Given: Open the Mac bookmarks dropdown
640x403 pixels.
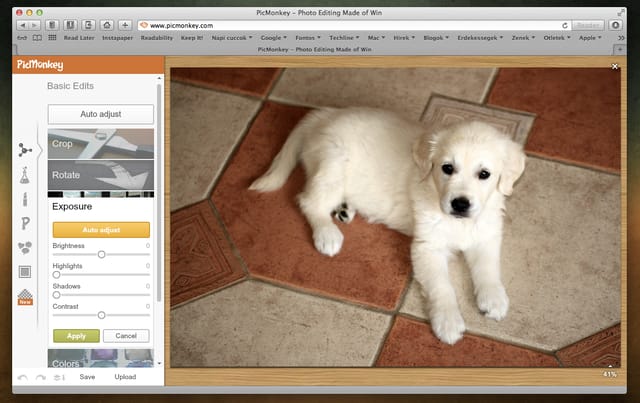Looking at the screenshot, I should (x=376, y=38).
